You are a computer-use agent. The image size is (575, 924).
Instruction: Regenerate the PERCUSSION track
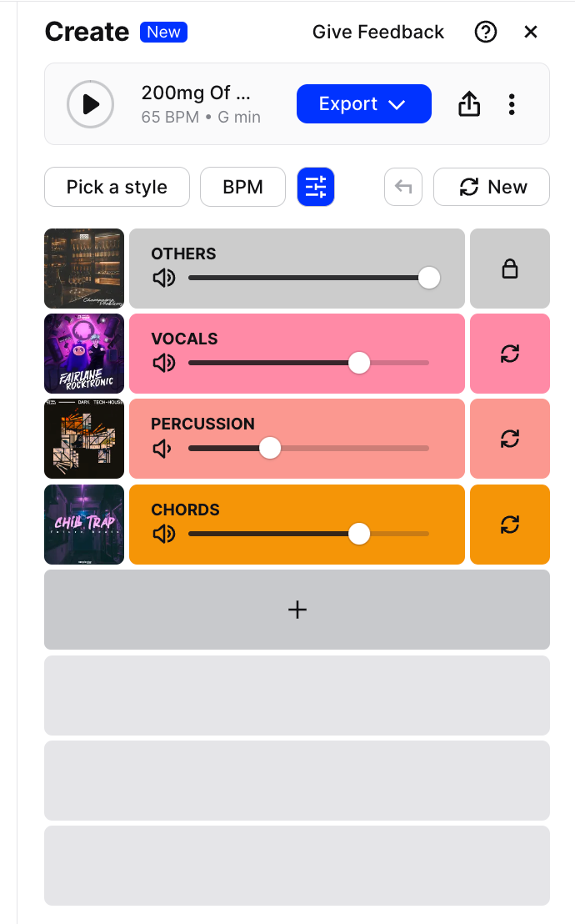pyautogui.click(x=509, y=439)
